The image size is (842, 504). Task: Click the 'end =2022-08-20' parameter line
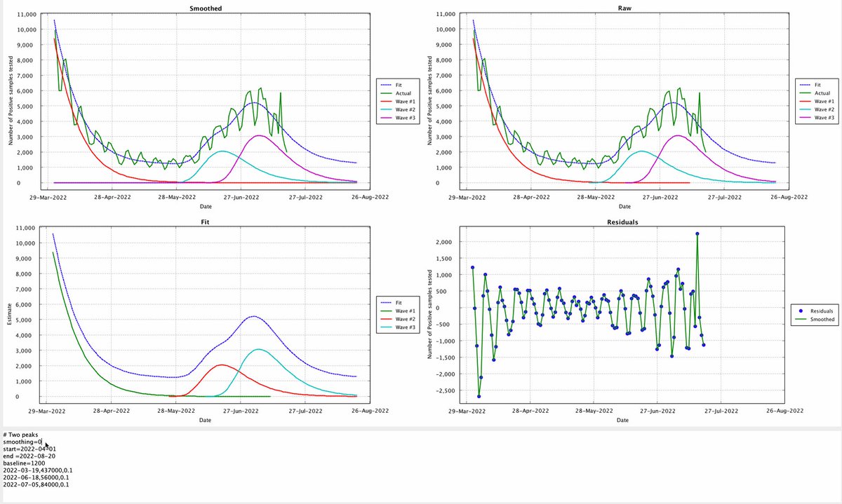click(29, 456)
